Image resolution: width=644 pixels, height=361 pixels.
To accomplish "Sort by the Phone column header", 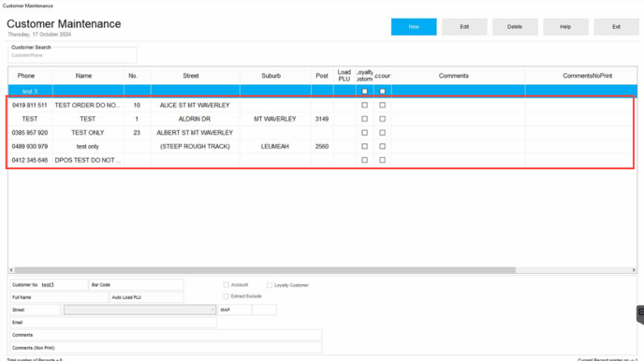I will pyautogui.click(x=26, y=76).
